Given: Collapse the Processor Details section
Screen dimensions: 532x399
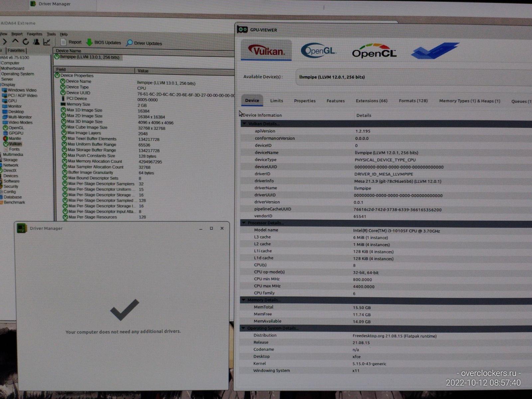Looking at the screenshot, I should (x=244, y=223).
